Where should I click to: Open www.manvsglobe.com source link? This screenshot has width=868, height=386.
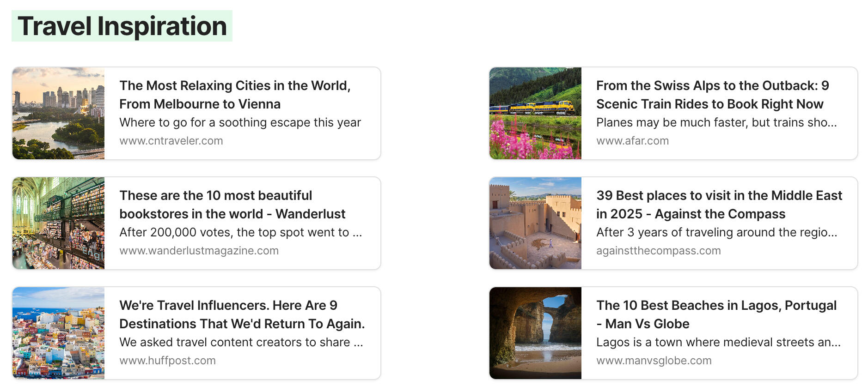pos(654,361)
